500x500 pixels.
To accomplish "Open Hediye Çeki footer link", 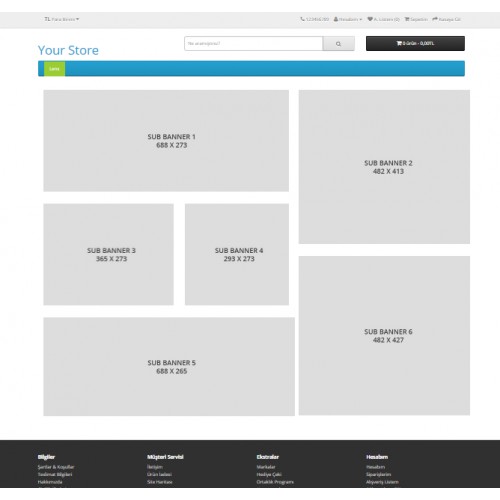I will coord(269,474).
